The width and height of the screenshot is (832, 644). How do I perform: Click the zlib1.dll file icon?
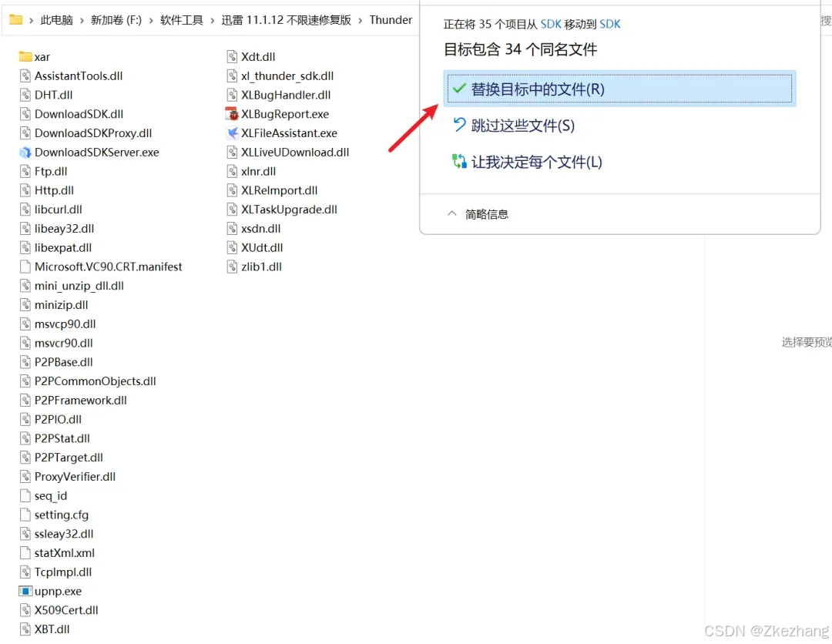[x=232, y=267]
